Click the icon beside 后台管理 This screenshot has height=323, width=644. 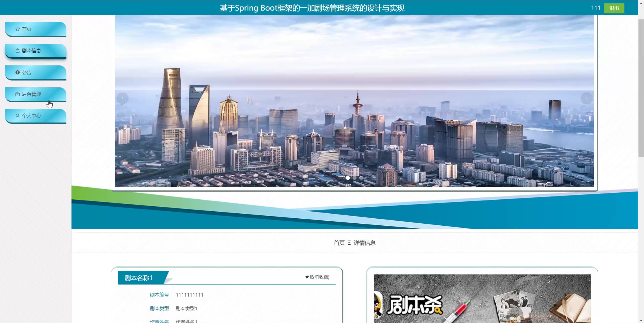click(x=17, y=94)
